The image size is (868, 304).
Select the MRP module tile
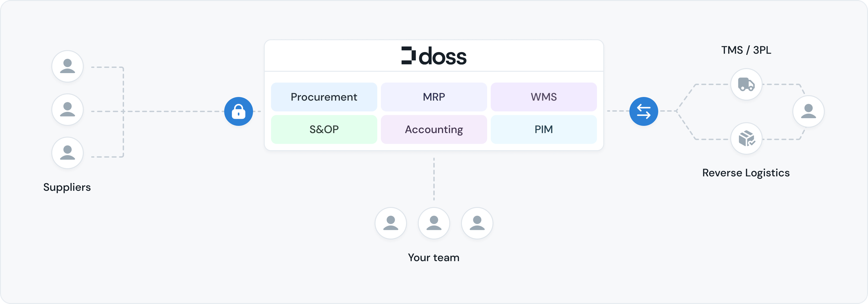click(434, 97)
